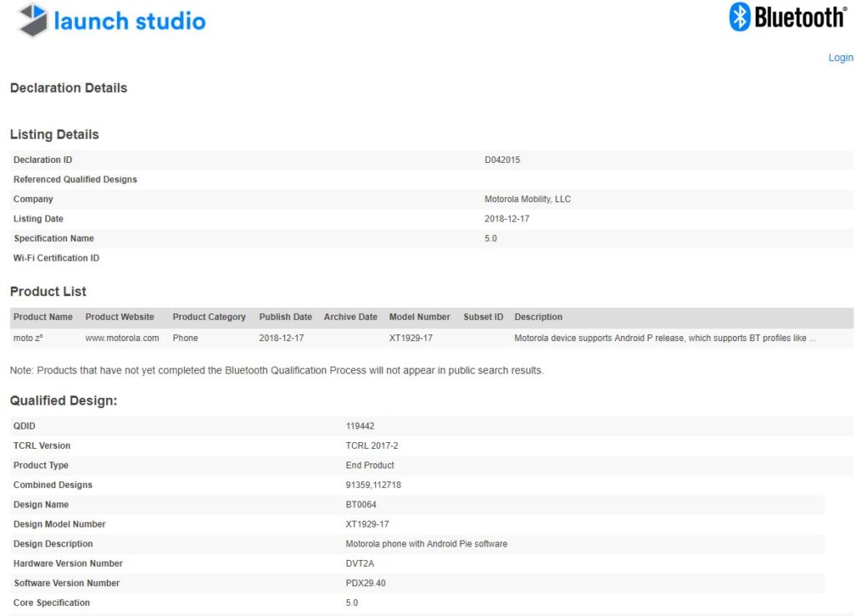Click the 'Motorola phone with Android Pie software' text
This screenshot has width=856, height=616.
pos(426,544)
